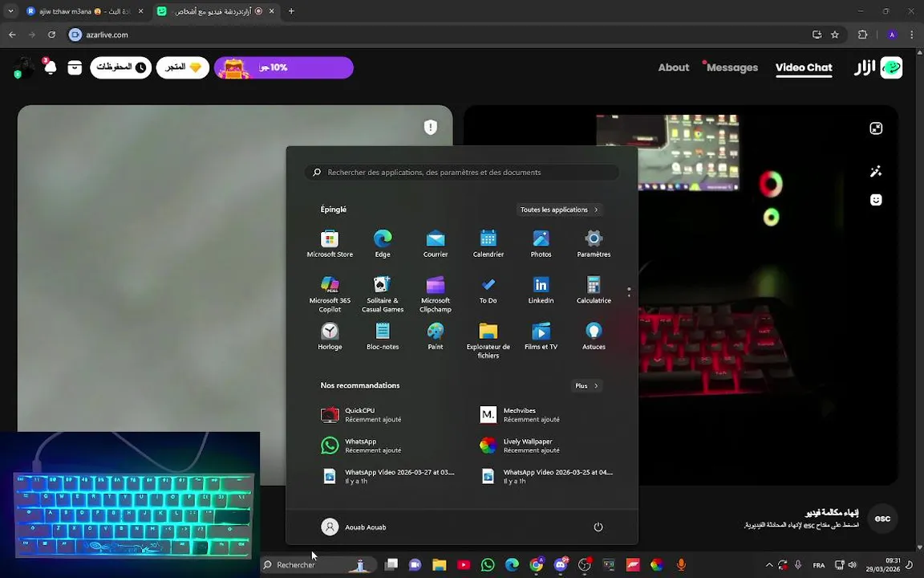This screenshot has width=924, height=578.
Task: Select the Video Chat tab
Action: point(804,67)
